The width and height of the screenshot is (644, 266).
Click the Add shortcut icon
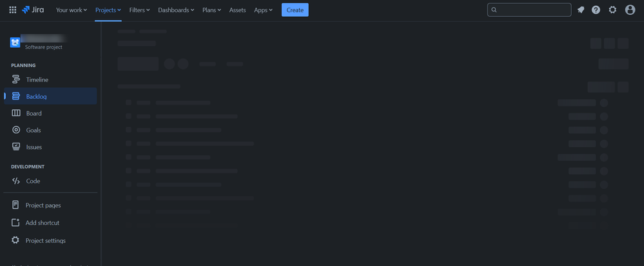coord(15,223)
